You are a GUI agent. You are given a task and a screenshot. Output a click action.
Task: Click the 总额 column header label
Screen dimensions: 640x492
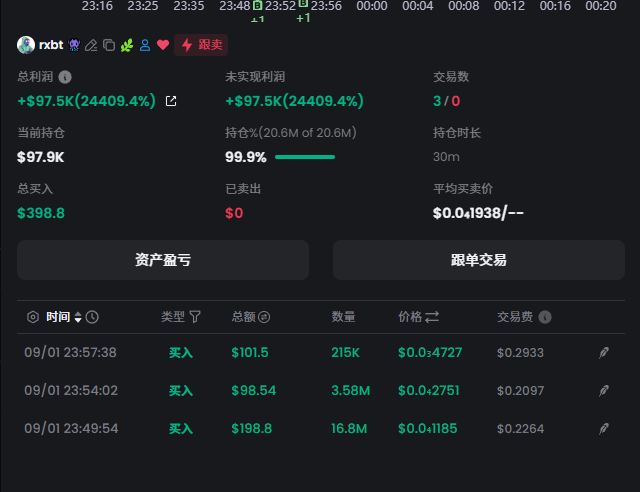(244, 317)
